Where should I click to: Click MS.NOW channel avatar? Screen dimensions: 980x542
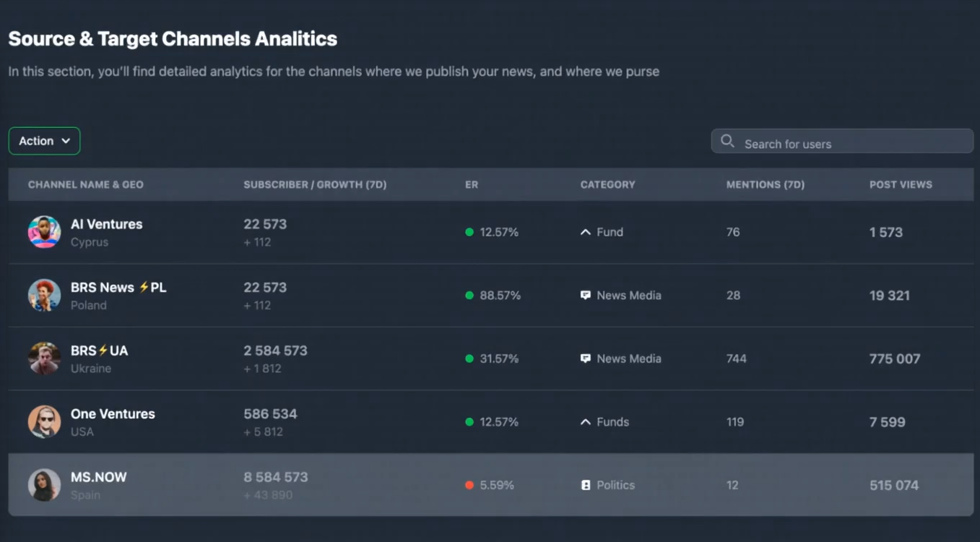tap(44, 485)
